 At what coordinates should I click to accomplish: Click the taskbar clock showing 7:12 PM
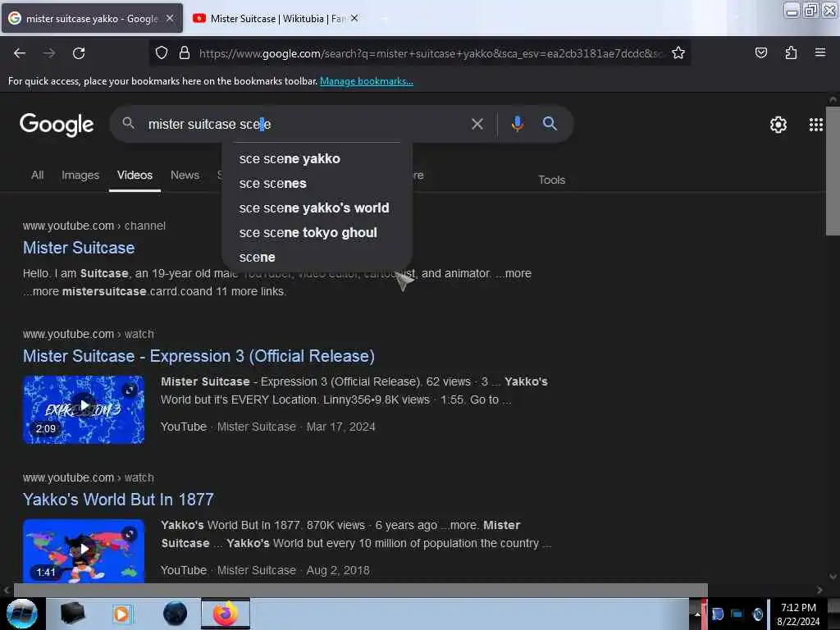click(x=798, y=614)
